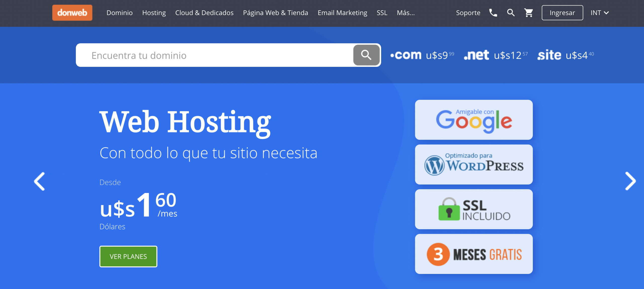Focus the Encuentra tu dominio field
644x289 pixels.
point(215,55)
